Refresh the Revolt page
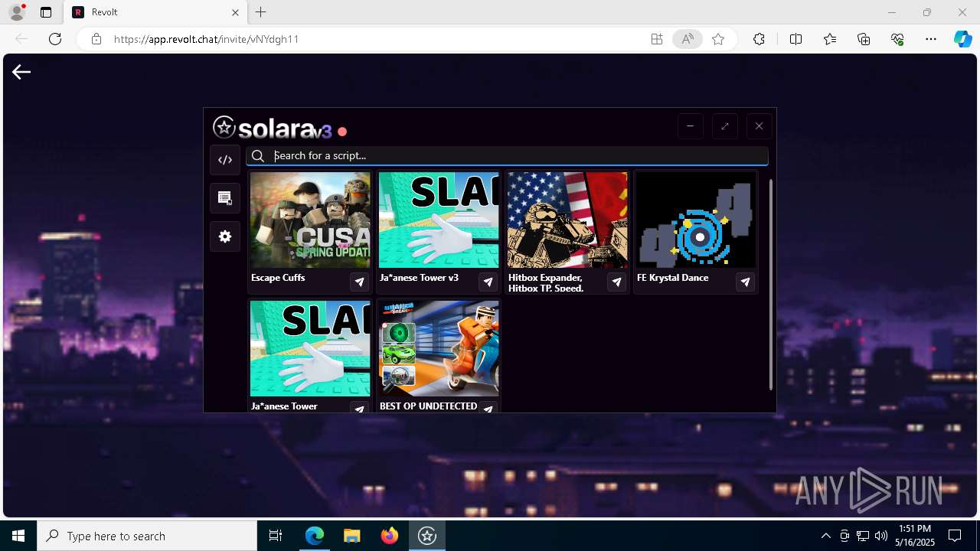 55,39
